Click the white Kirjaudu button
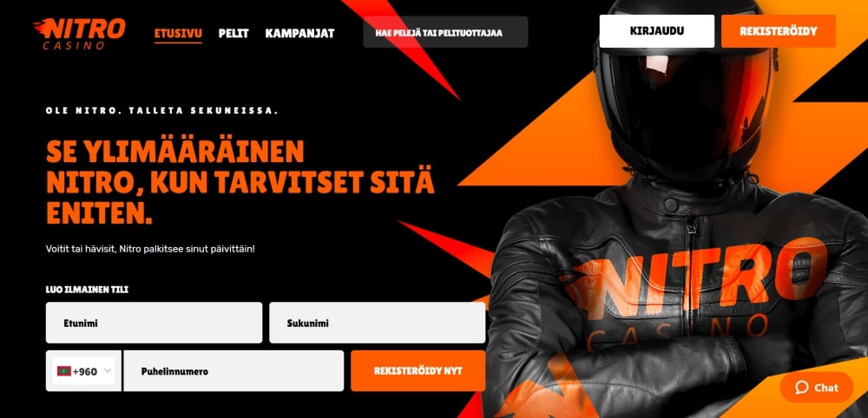This screenshot has height=418, width=868. pos(656,31)
